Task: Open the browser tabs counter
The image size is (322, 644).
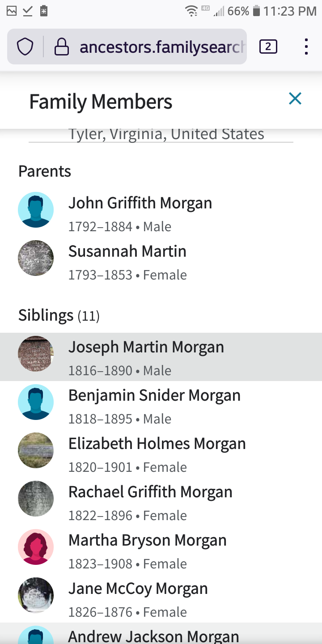Action: coord(268,47)
